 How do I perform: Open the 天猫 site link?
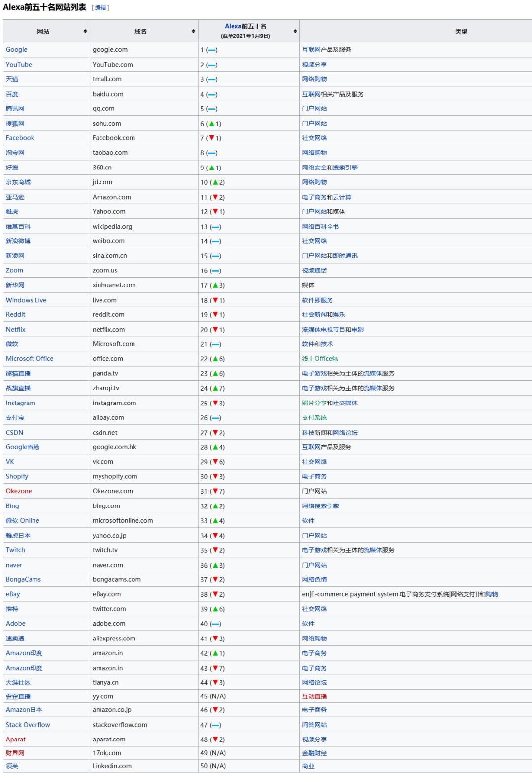point(12,79)
